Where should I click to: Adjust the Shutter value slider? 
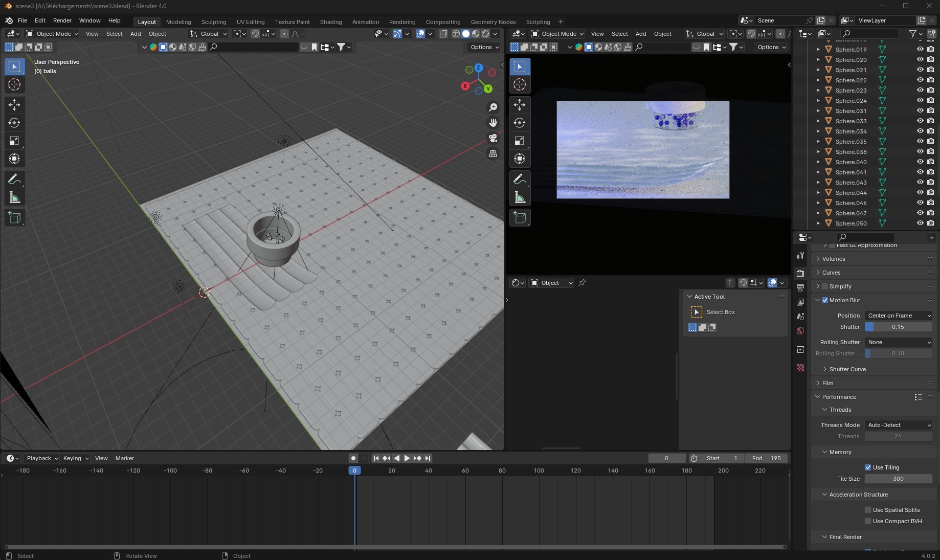pos(898,327)
